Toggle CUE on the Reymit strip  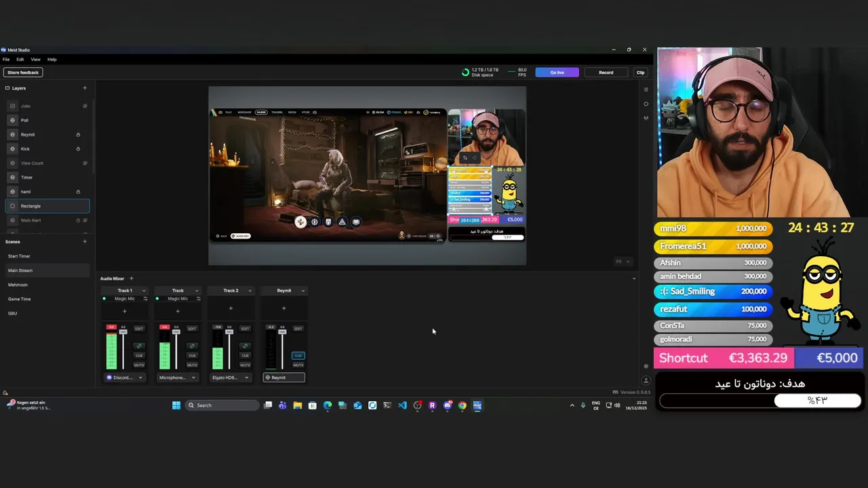click(298, 355)
